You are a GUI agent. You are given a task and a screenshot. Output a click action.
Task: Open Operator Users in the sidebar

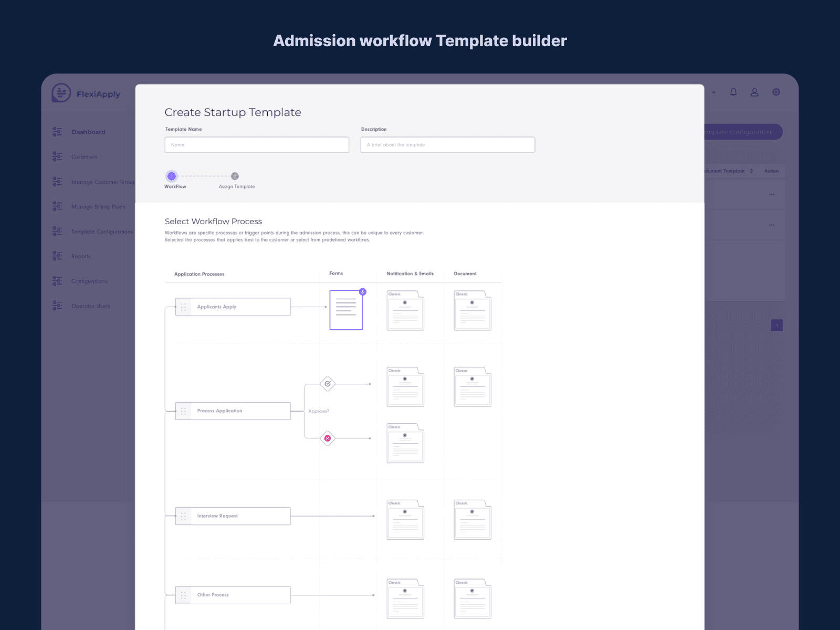click(x=91, y=306)
